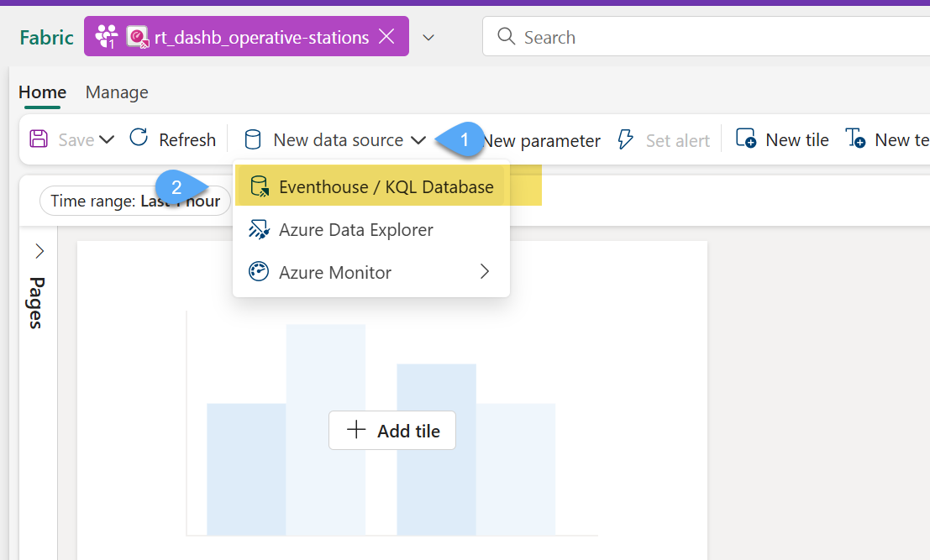930x560 pixels.
Task: Click the Azure Monitor gauge icon
Action: tap(259, 273)
